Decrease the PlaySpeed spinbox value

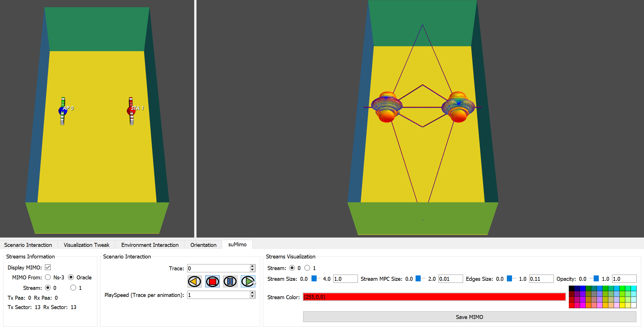252,297
